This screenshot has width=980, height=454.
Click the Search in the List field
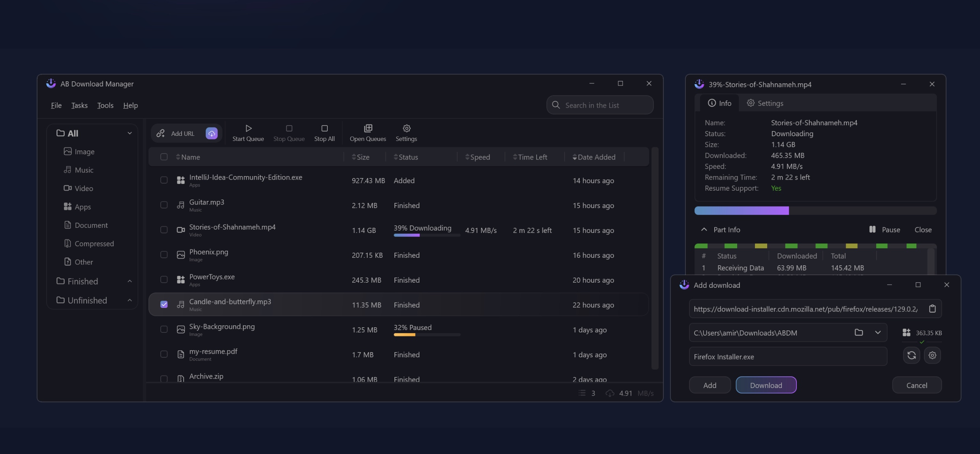[600, 105]
